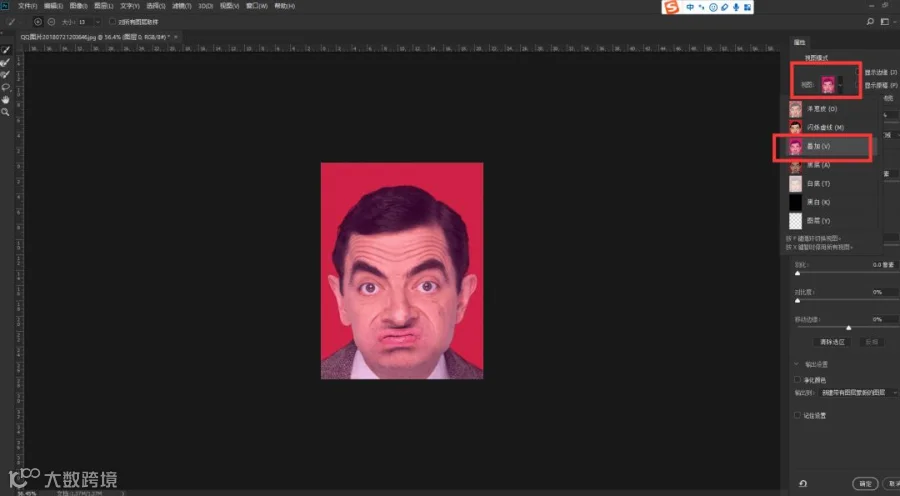Click the subtract-from-selection minus icon

coord(51,22)
